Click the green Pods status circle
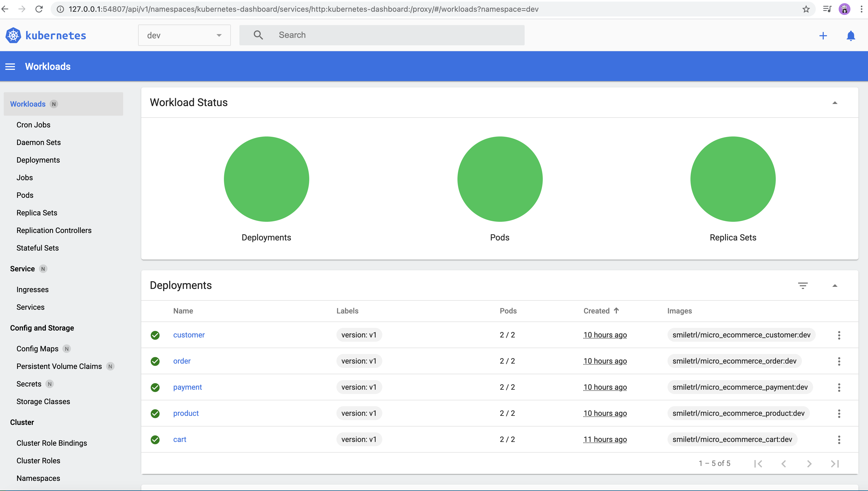Viewport: 868px width, 491px height. (x=500, y=179)
